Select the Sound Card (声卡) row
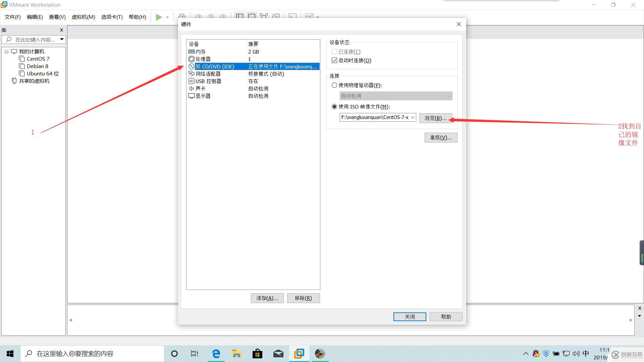Viewport: 644px width, 362px height. [x=253, y=88]
